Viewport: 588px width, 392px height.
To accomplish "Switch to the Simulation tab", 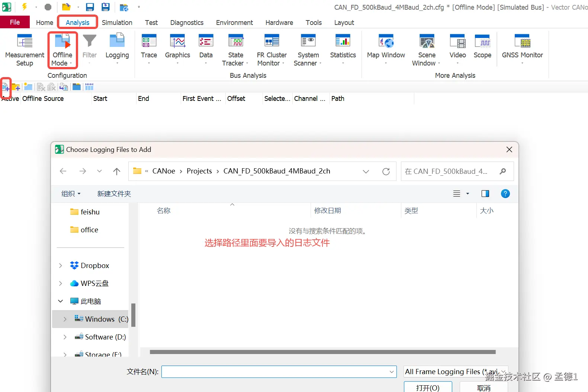I will [117, 23].
